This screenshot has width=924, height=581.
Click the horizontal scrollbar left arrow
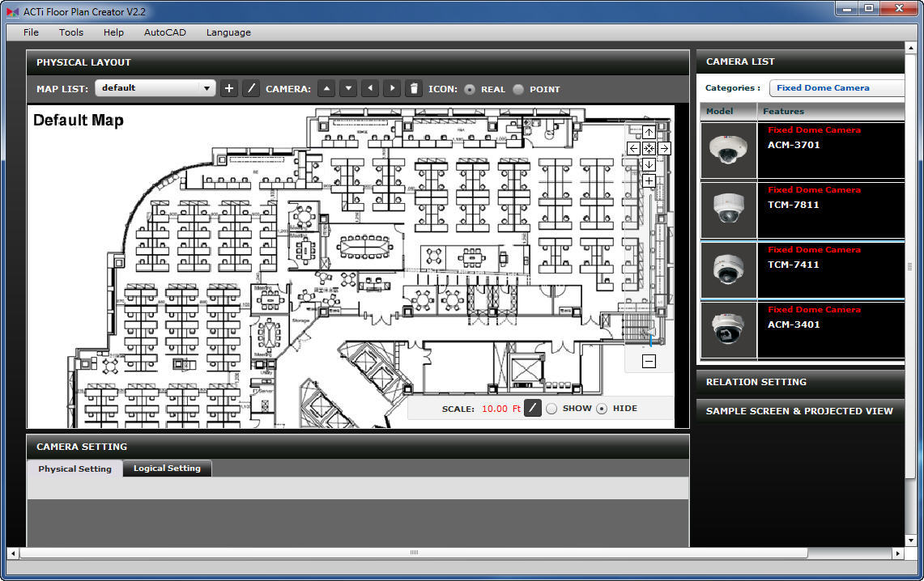(13, 553)
